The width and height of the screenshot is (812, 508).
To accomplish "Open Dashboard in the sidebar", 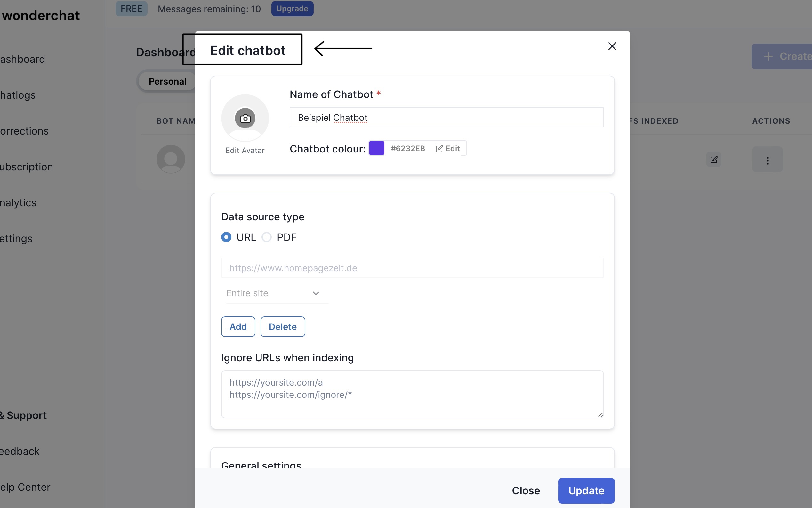I will pyautogui.click(x=22, y=60).
